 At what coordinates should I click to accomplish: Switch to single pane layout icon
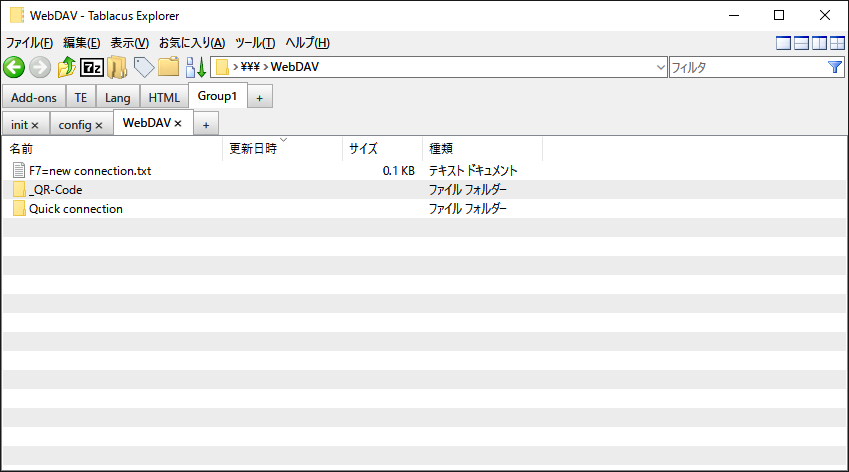point(783,43)
